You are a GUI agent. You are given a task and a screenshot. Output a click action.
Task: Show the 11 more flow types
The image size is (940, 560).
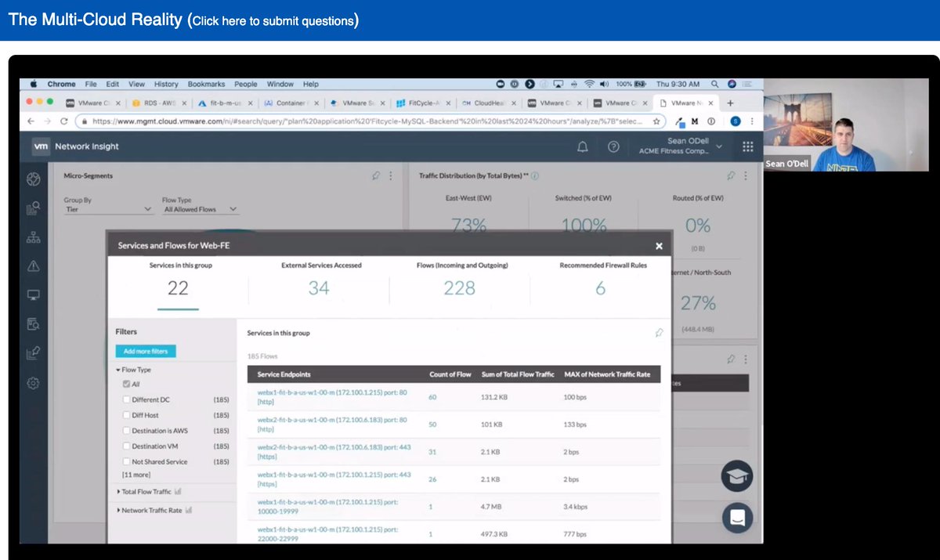137,475
